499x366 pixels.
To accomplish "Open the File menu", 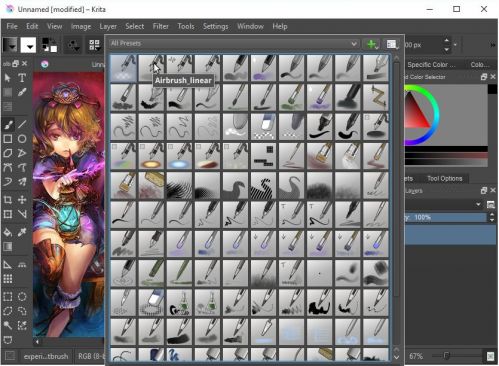I will pos(12,26).
